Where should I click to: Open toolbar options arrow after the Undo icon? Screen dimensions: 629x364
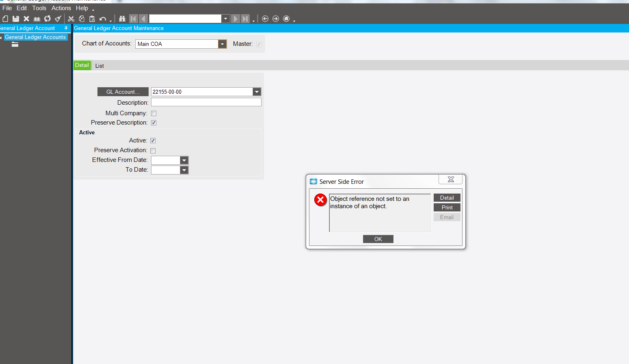[x=110, y=21]
